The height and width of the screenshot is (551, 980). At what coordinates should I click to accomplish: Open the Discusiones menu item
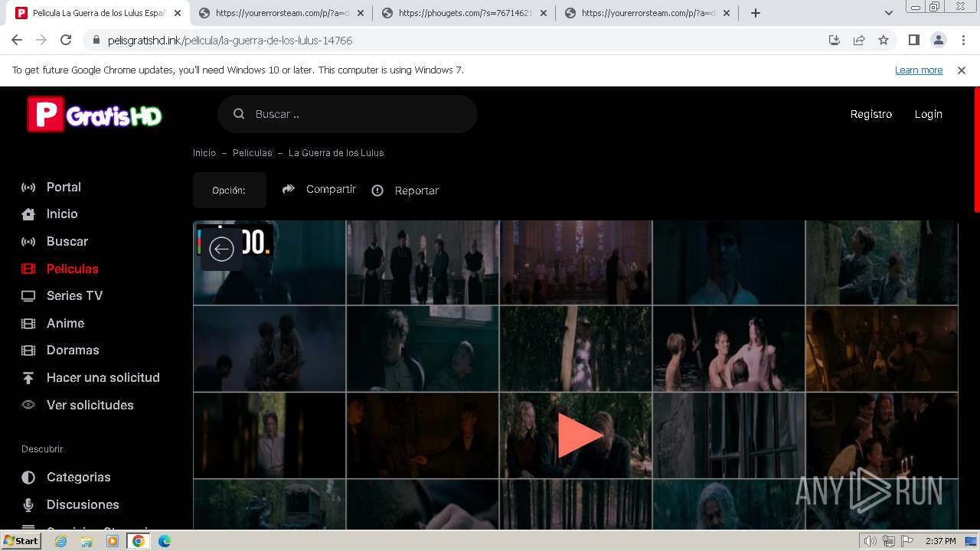(83, 505)
